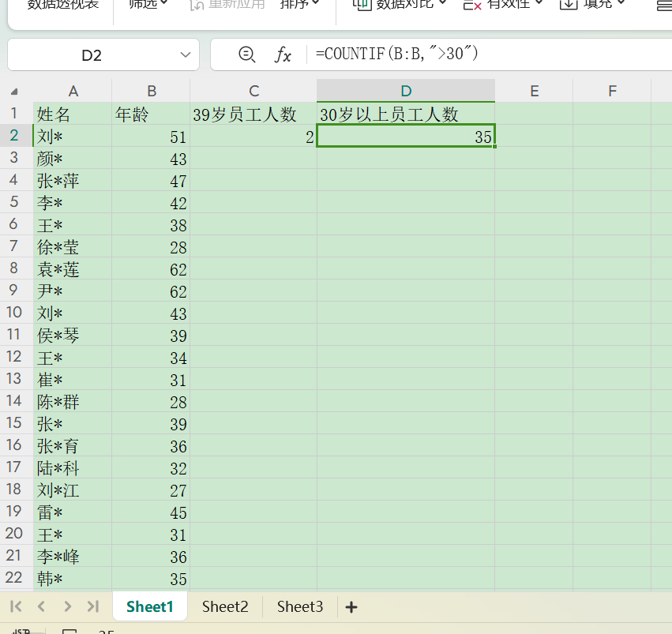This screenshot has width=672, height=634.
Task: Click the 数据对比 toolbar icon
Action: click(x=362, y=4)
